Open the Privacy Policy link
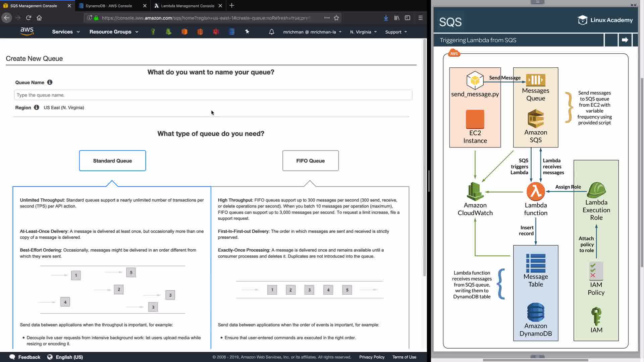 click(x=372, y=357)
